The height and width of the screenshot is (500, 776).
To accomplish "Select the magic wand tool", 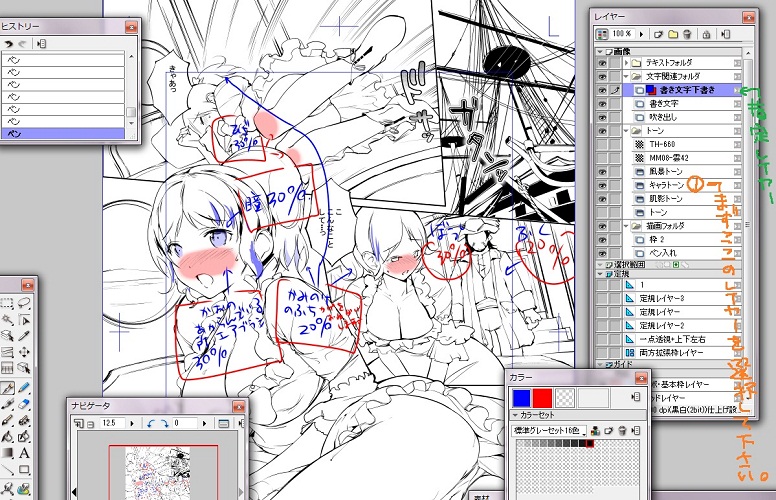I will [x=7, y=320].
